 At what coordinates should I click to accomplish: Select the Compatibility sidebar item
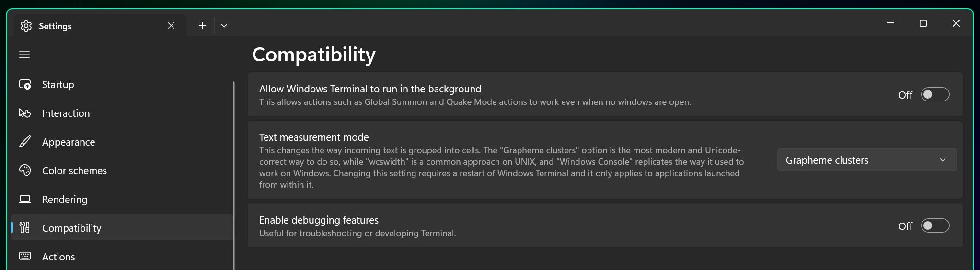pos(122,228)
